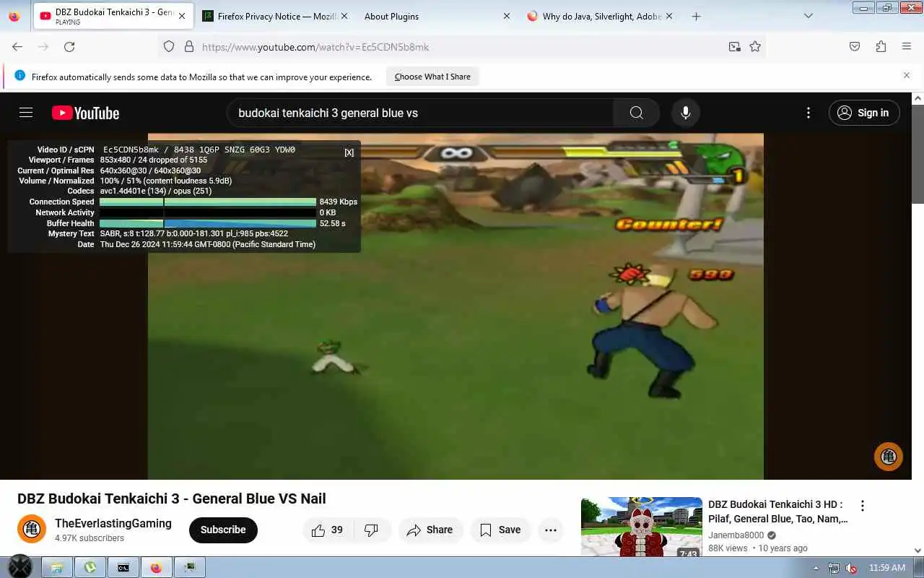The height and width of the screenshot is (578, 924).
Task: Open TheEverlastingGaming channel name link
Action: 113,523
